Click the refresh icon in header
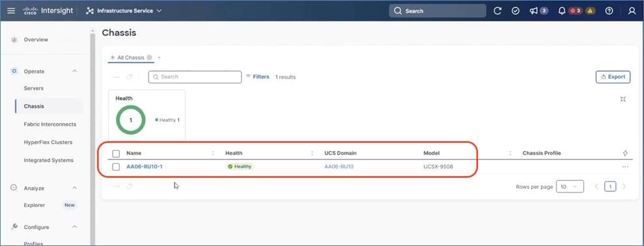 (497, 11)
